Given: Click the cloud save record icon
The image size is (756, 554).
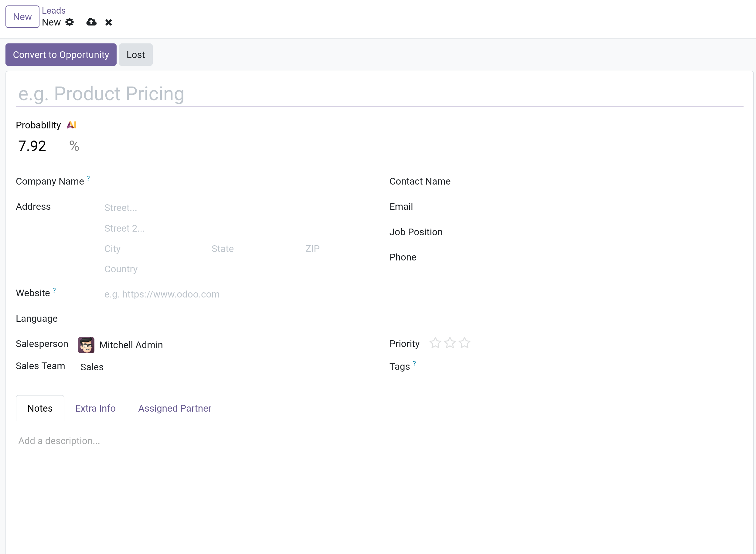Looking at the screenshot, I should tap(91, 22).
